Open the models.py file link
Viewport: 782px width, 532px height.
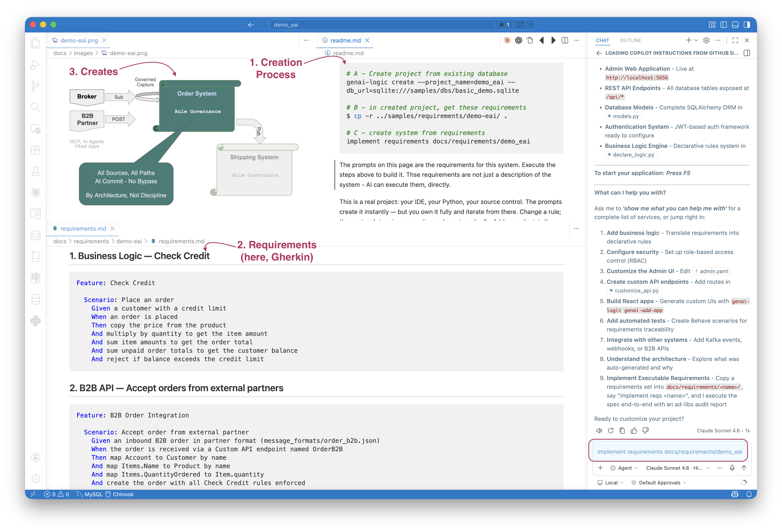[x=623, y=116]
